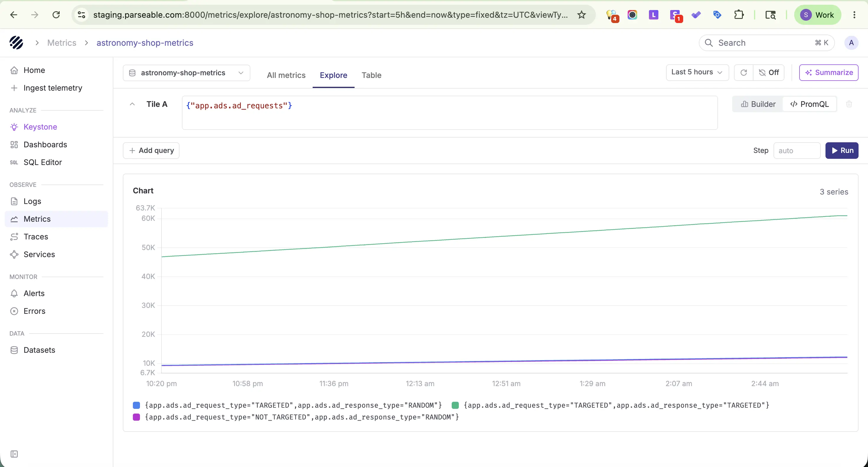Screen dimensions: 868x467
Task: Switch to Explore tab
Action: [333, 75]
